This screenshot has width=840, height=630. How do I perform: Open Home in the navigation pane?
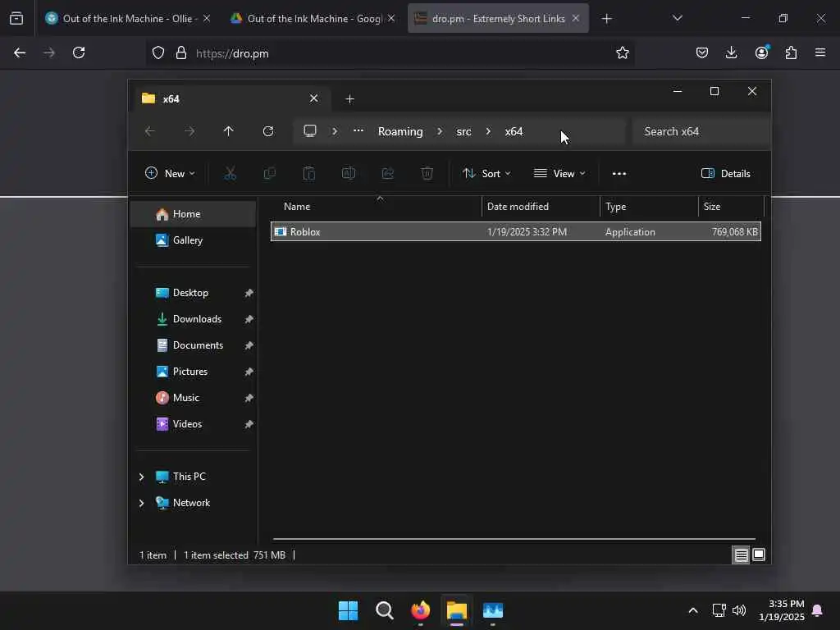coord(194,214)
